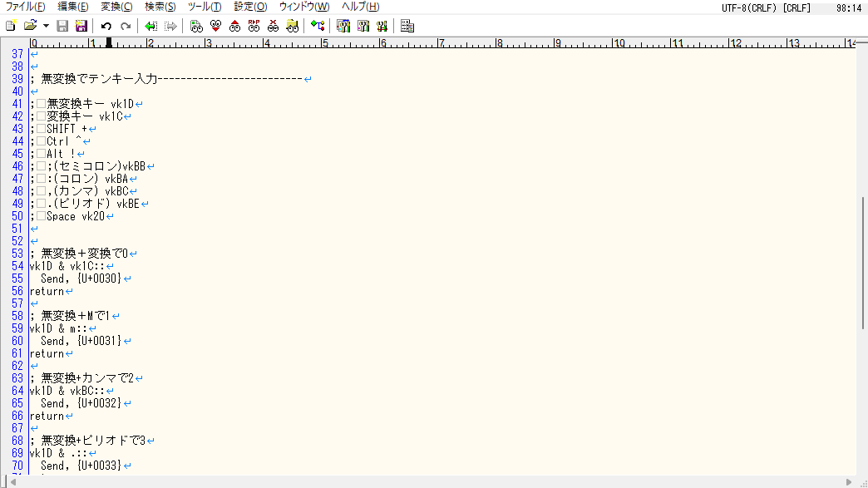This screenshot has height=488, width=868.
Task: Open command list icon
Action: tap(407, 26)
